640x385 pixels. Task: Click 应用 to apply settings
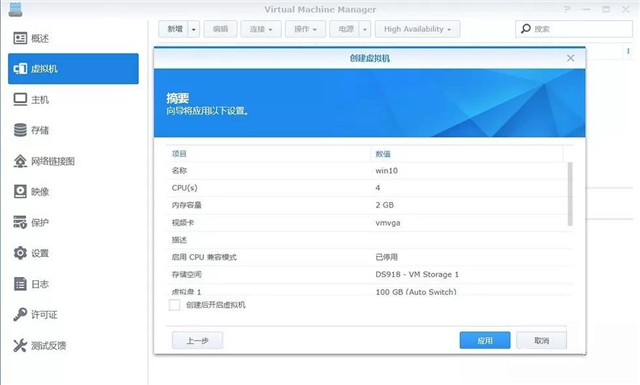(x=485, y=340)
